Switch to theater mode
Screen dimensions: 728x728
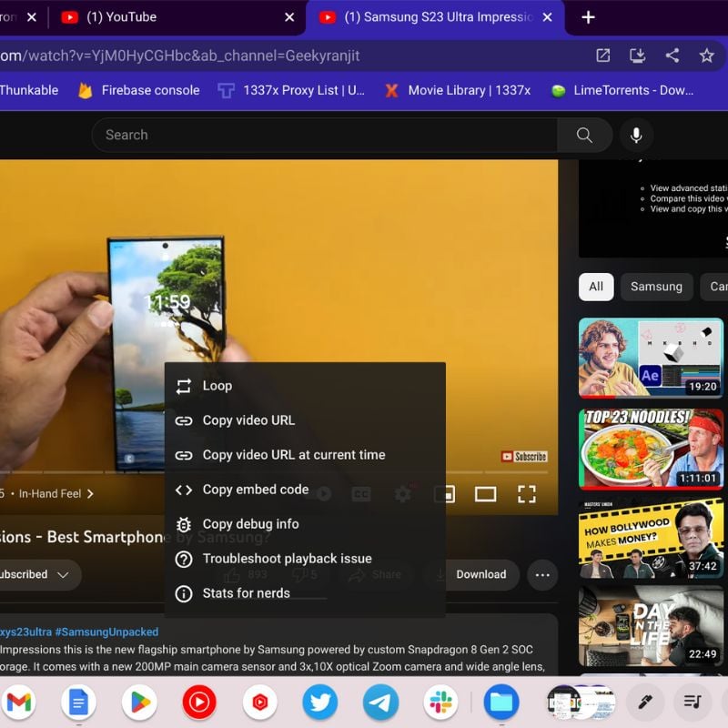coord(486,494)
